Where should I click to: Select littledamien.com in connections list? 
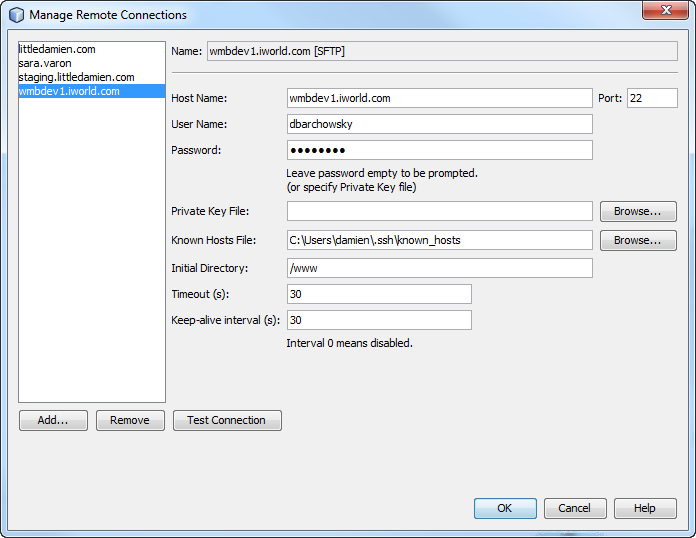click(x=57, y=49)
